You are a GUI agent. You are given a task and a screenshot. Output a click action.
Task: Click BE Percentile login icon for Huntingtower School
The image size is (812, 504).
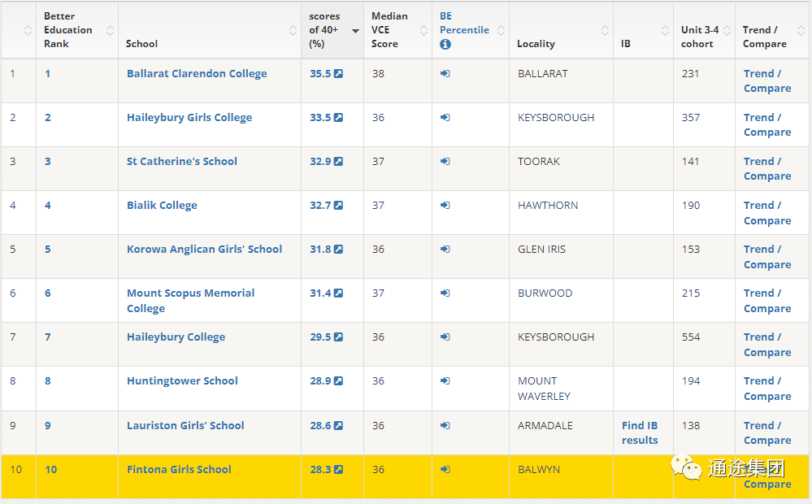[445, 381]
